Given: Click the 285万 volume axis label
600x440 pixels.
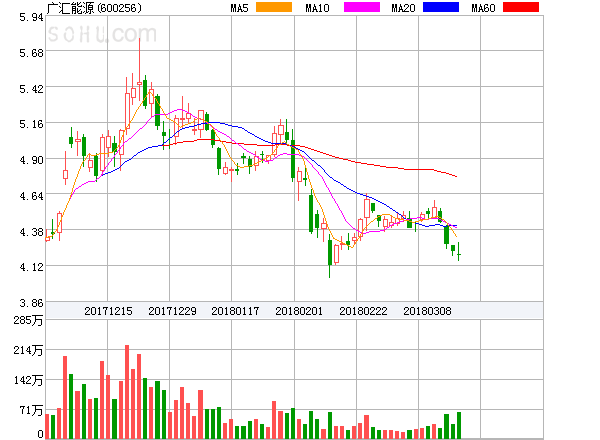Looking at the screenshot, I should coord(26,320).
